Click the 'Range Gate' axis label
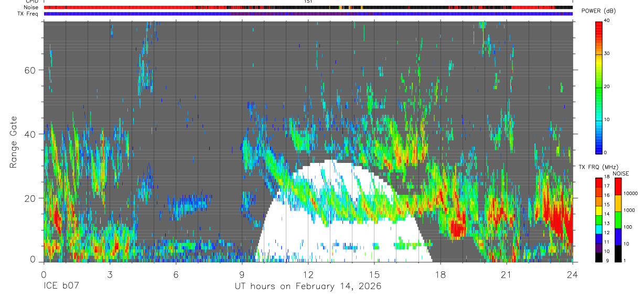644x297 pixels. (x=13, y=141)
